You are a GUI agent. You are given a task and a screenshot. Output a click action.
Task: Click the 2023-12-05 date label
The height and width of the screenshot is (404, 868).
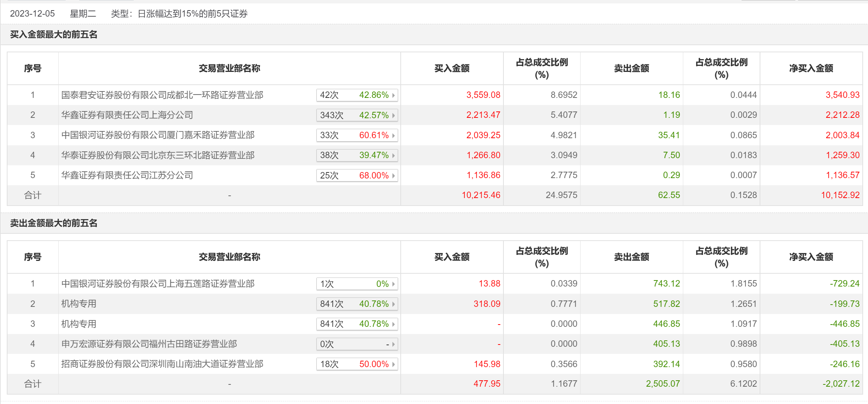33,13
